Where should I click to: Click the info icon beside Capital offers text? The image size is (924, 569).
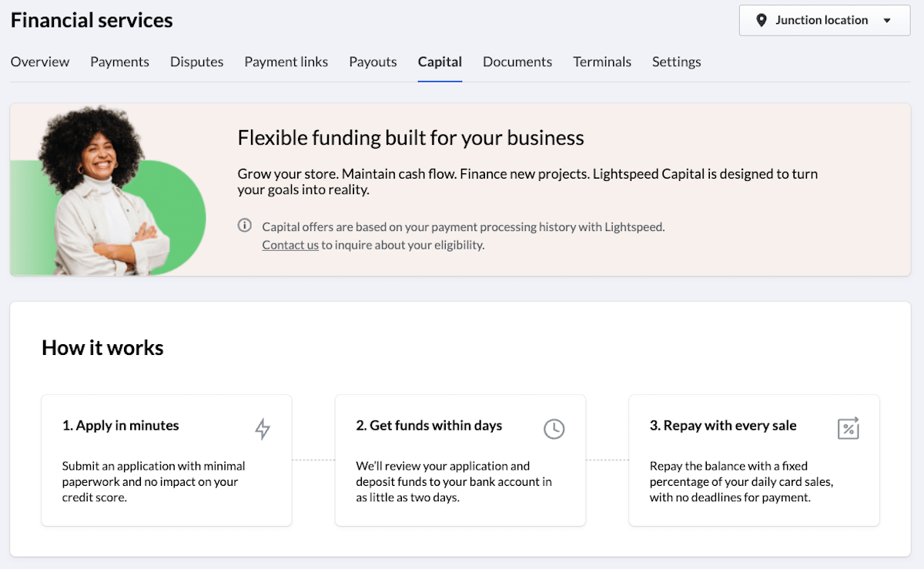pyautogui.click(x=245, y=226)
